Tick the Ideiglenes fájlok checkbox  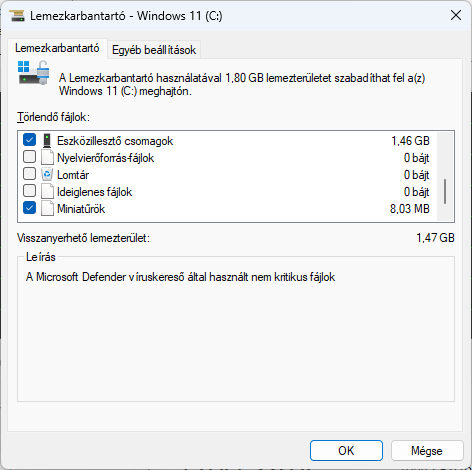click(x=29, y=191)
